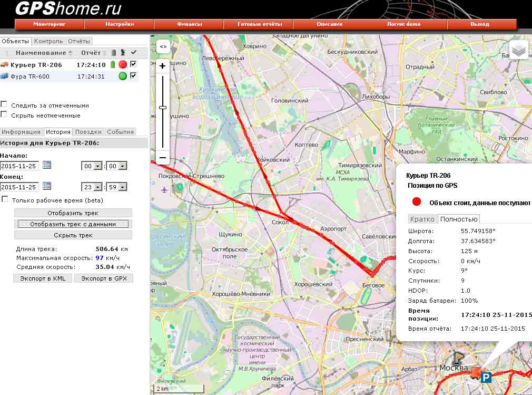Open the Финансы menu item

(x=189, y=24)
